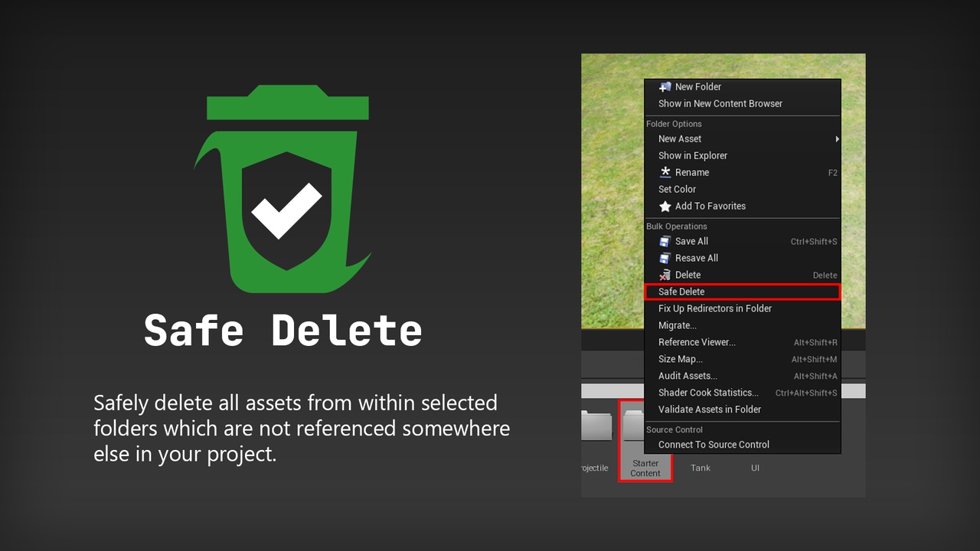Viewport: 980px width, 551px height.
Task: Click the green trash can logo
Action: [283, 188]
